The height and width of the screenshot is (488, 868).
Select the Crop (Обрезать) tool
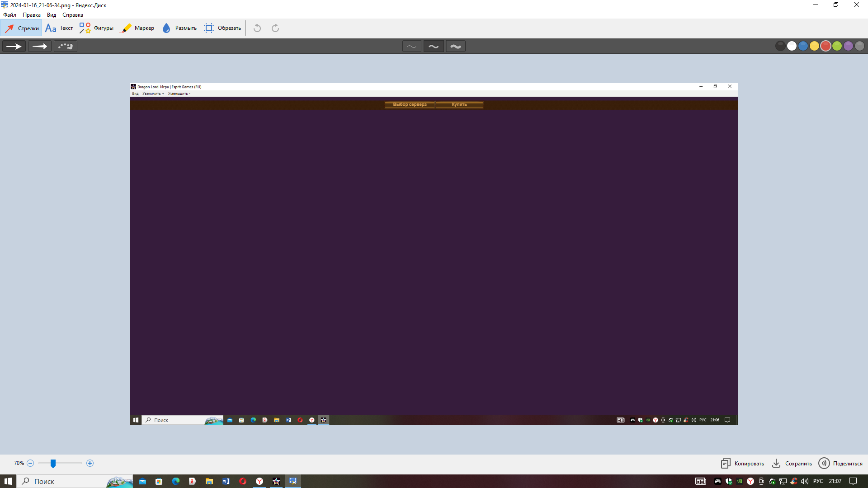[x=222, y=28]
